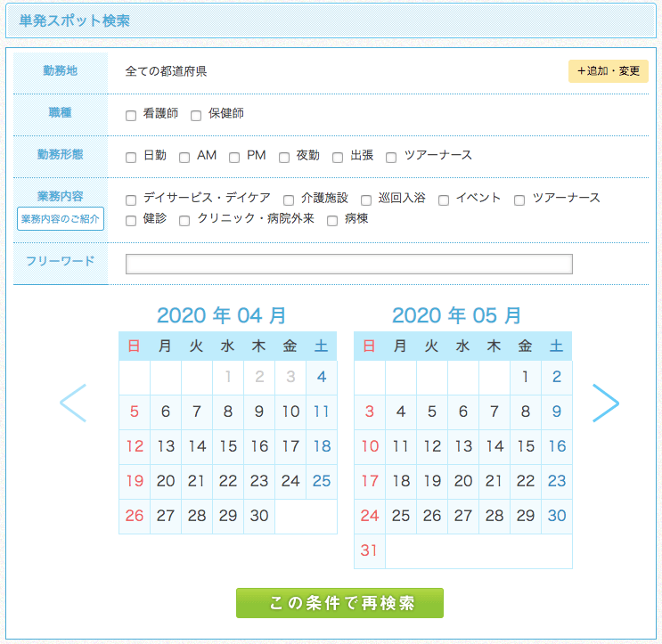
Task: Check the 保健師 job type checkbox
Action: [196, 116]
